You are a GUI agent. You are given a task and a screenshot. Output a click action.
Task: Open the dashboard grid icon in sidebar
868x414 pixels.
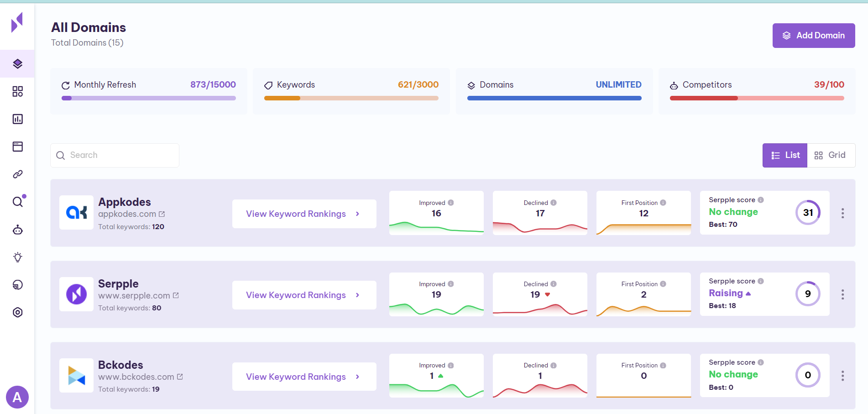pyautogui.click(x=17, y=92)
